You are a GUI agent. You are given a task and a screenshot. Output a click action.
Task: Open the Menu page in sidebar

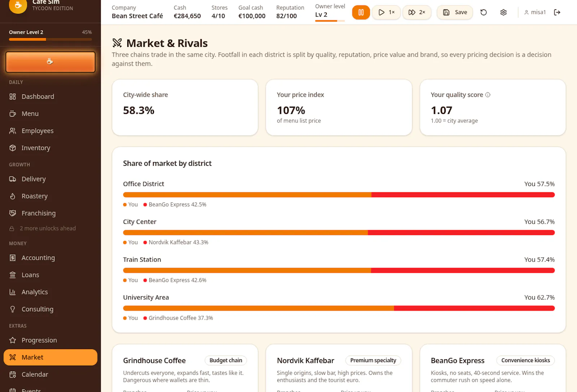50,113
